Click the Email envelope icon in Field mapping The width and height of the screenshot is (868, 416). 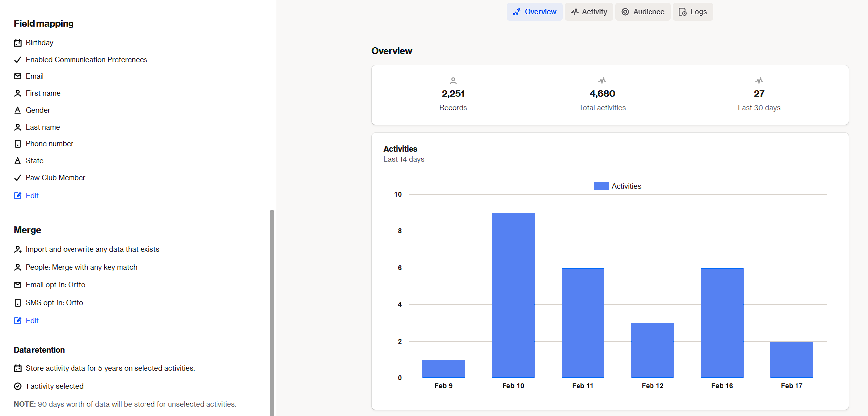(x=18, y=76)
